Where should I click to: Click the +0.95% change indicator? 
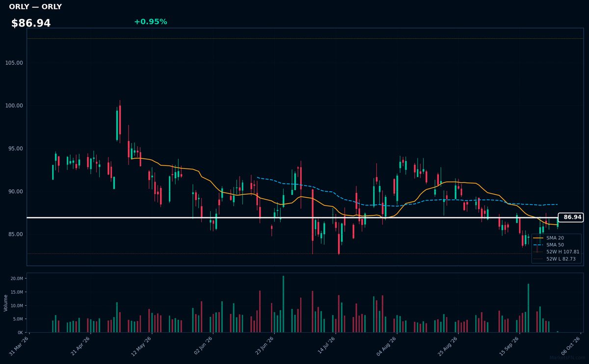click(x=150, y=22)
